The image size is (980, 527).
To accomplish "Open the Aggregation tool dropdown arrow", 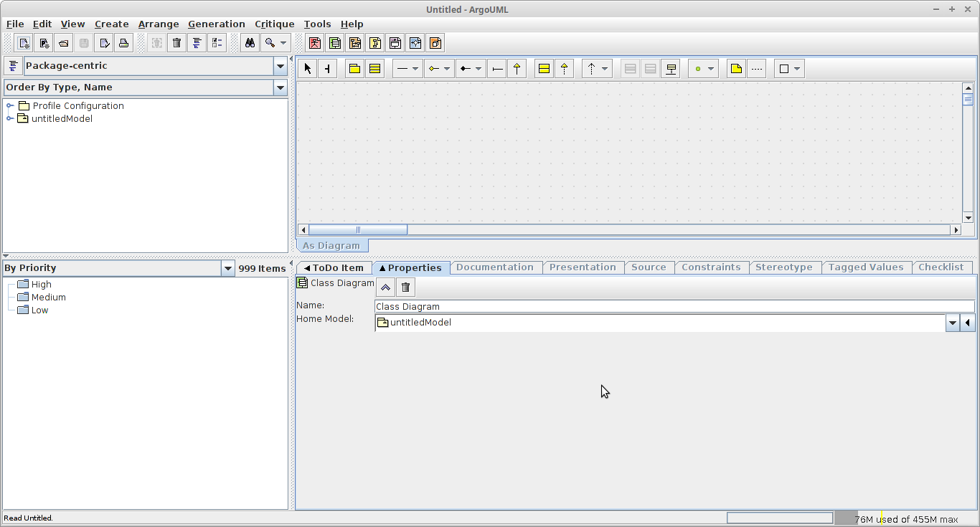I will (447, 69).
